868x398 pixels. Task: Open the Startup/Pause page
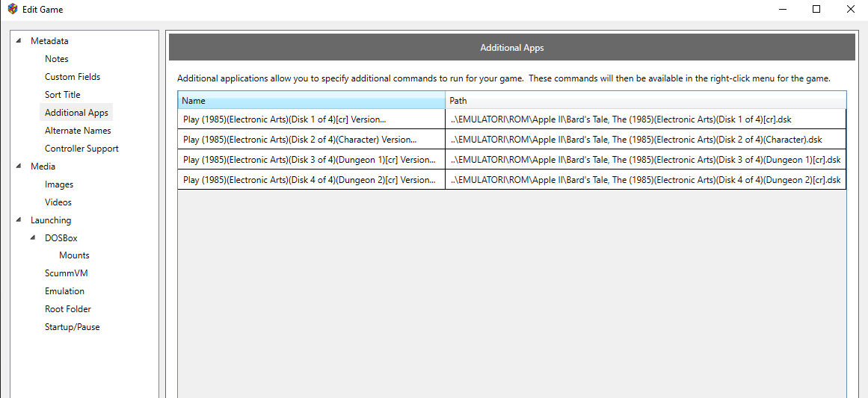tap(72, 327)
